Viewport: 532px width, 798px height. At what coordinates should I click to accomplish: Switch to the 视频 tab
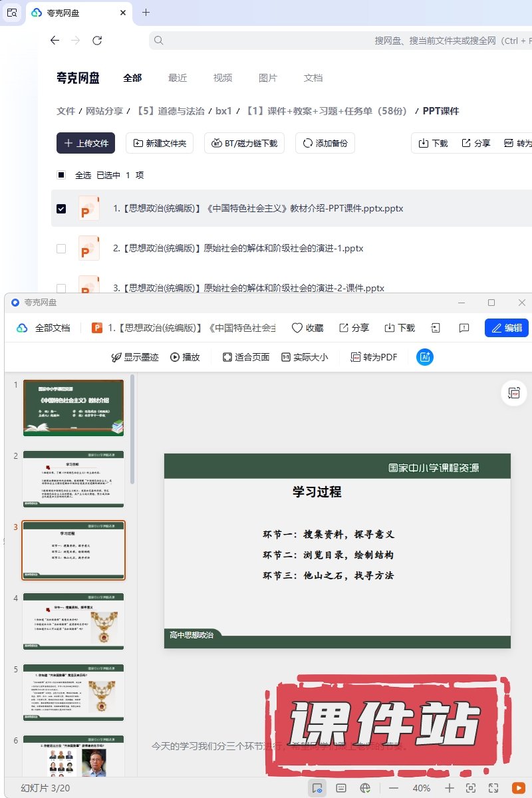click(x=223, y=78)
